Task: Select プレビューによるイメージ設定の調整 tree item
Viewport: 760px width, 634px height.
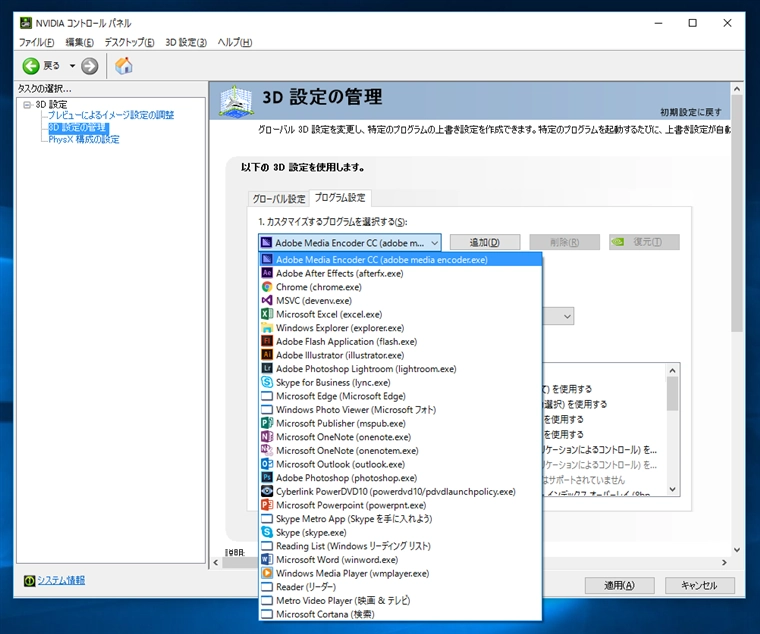Action: tap(111, 115)
